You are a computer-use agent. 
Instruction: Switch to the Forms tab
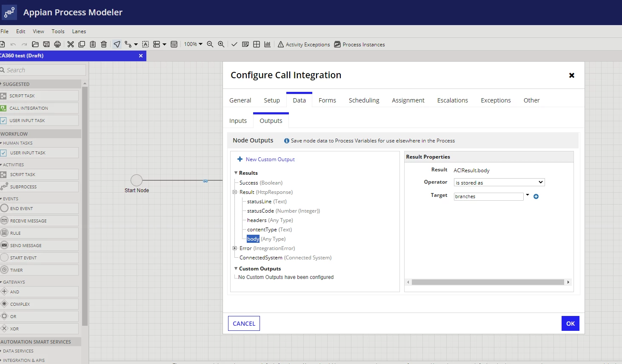(327, 100)
